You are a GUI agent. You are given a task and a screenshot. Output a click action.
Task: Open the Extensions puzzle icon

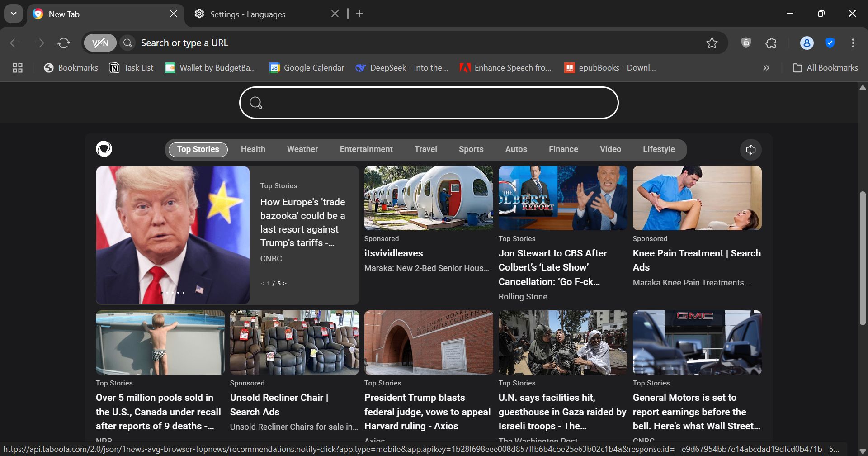pos(771,43)
